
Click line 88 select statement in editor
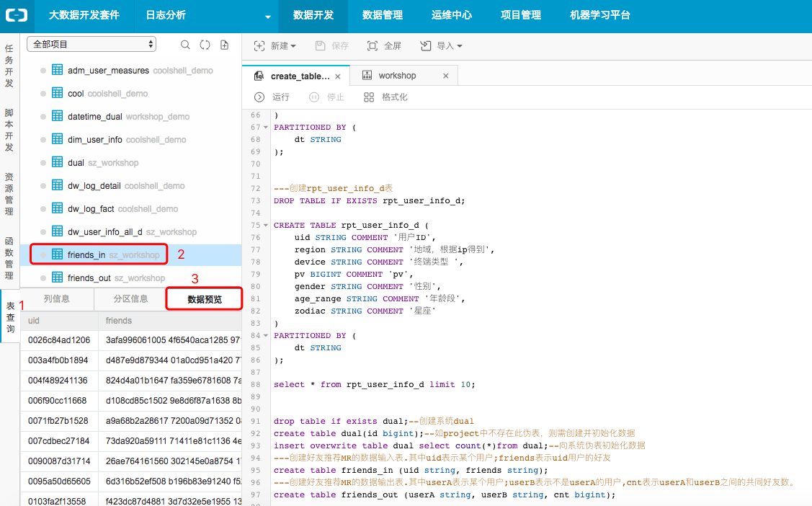click(375, 384)
